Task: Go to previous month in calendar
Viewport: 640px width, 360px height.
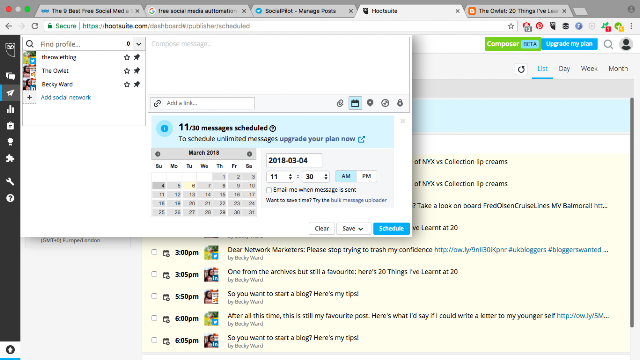Action: 158,154
